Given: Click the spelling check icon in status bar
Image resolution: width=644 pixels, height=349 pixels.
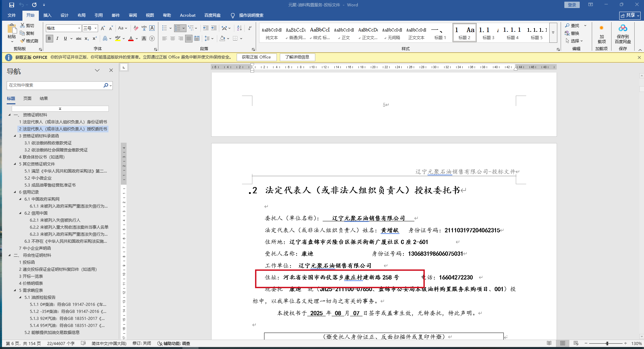Looking at the screenshot, I should point(83,343).
